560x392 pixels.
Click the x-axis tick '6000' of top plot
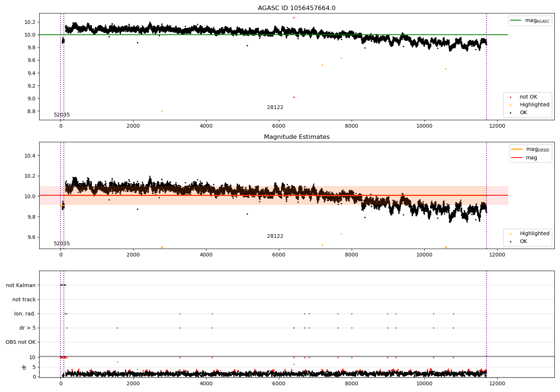pos(279,126)
